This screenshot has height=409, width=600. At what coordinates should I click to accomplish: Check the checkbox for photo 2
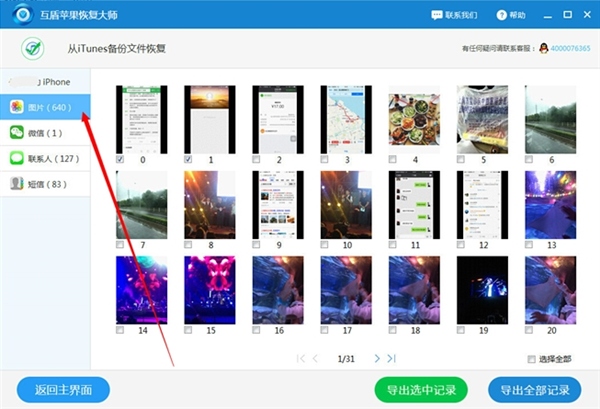click(256, 159)
